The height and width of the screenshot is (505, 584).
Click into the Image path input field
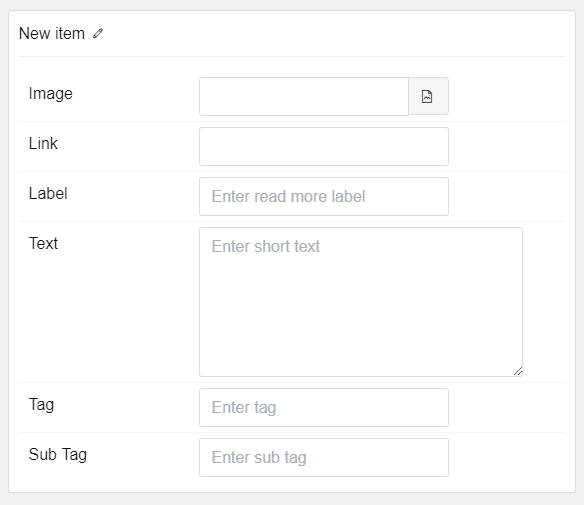coord(304,96)
